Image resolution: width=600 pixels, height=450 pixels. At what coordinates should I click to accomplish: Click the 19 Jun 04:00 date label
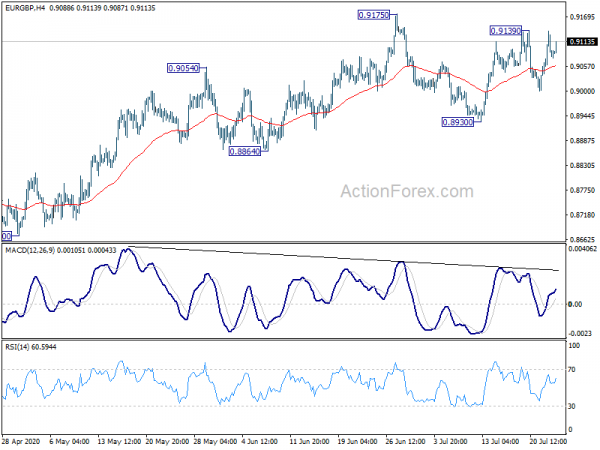point(358,442)
